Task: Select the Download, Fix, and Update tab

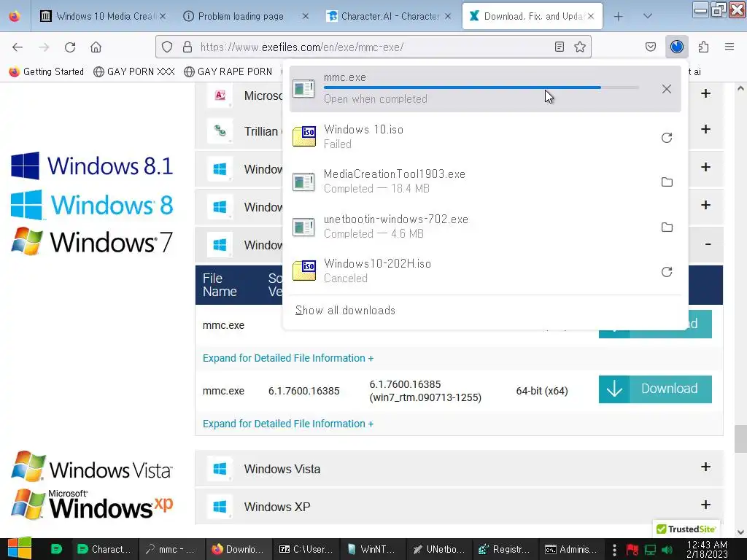Action: [x=533, y=16]
